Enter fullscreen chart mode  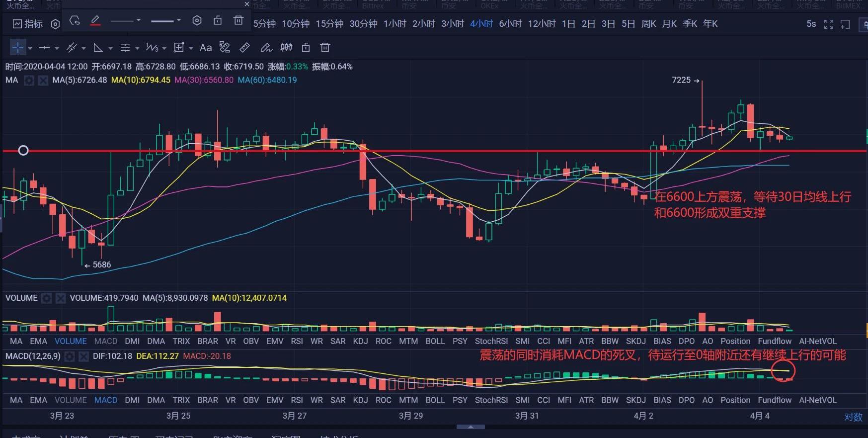(x=828, y=24)
